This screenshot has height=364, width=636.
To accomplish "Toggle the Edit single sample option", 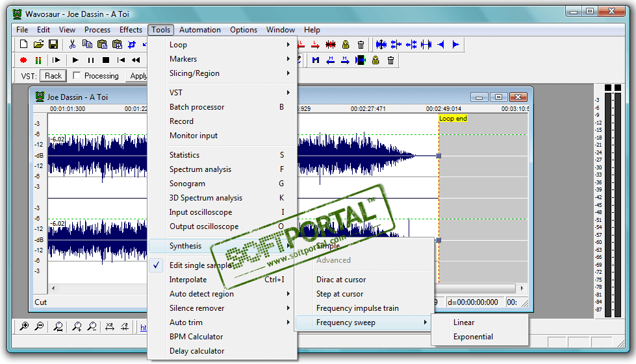I will 200,265.
